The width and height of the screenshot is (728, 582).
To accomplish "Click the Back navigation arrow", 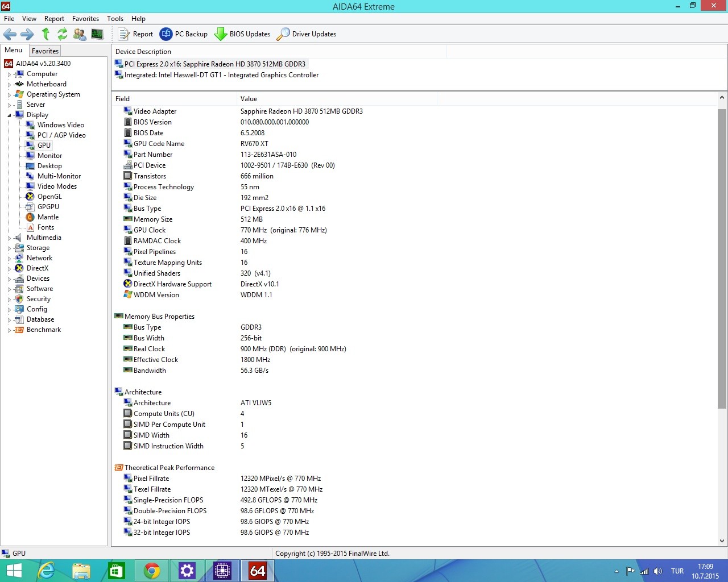I will pos(10,34).
